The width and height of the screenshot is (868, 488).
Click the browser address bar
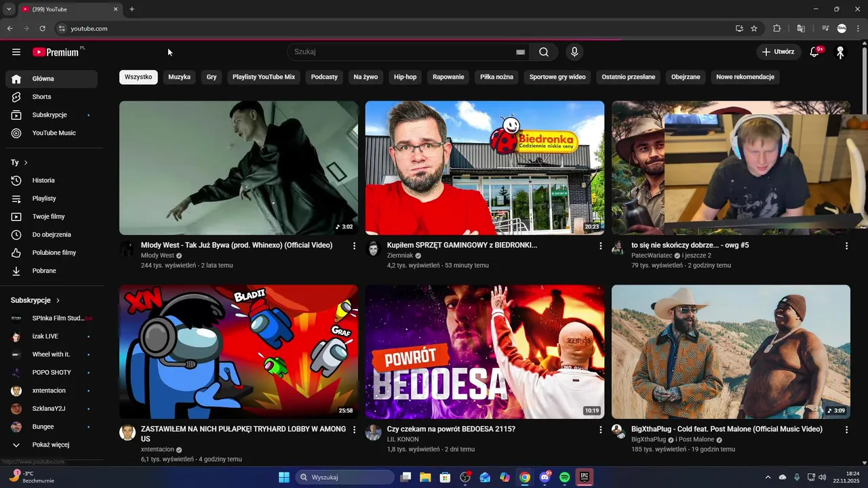click(393, 28)
